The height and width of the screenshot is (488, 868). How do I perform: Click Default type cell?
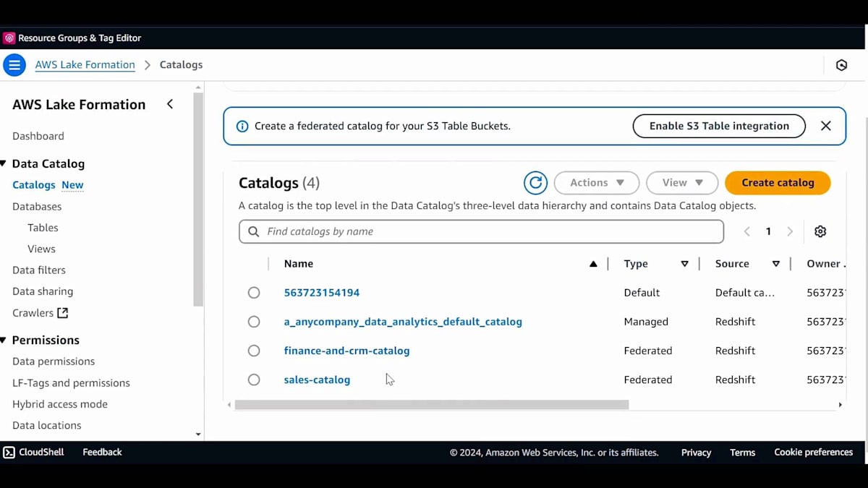pos(642,293)
